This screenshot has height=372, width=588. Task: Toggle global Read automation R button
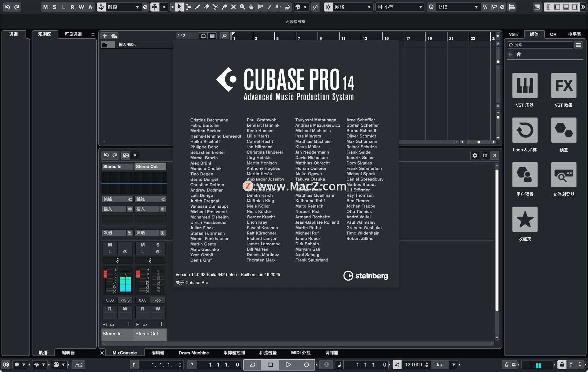pos(72,7)
